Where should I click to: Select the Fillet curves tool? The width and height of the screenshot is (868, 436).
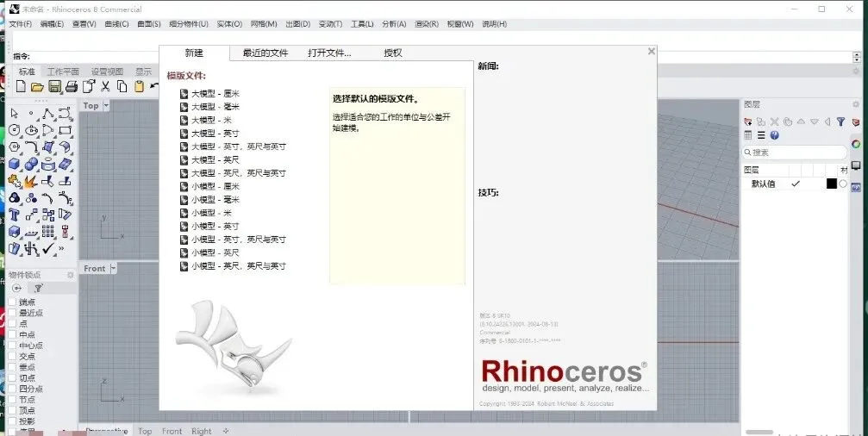(32, 147)
